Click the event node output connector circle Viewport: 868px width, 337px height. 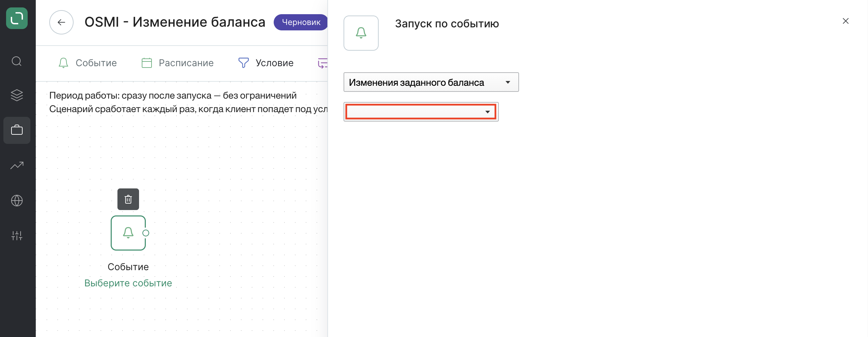tap(146, 233)
